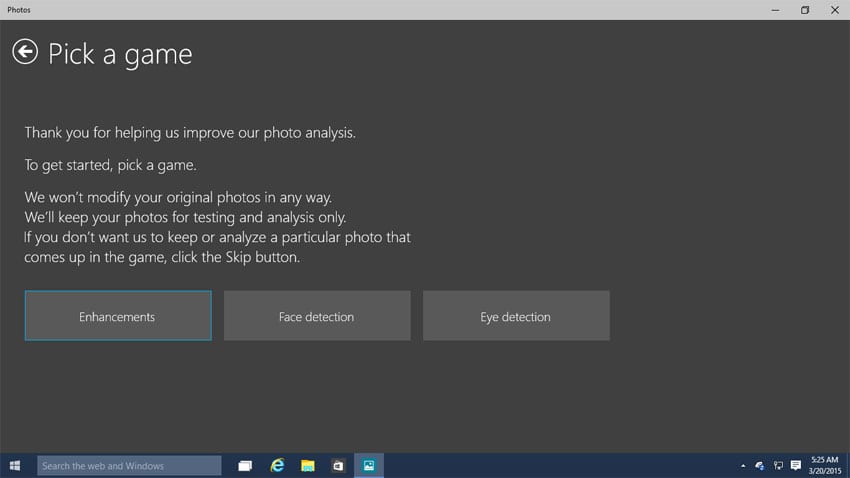Viewport: 850px width, 478px height.
Task: Show hidden system tray icons
Action: [742, 466]
